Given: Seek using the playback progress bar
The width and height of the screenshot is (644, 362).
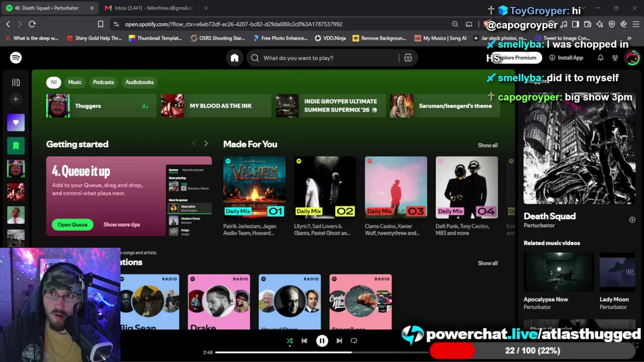Looking at the screenshot, I should (x=322, y=352).
